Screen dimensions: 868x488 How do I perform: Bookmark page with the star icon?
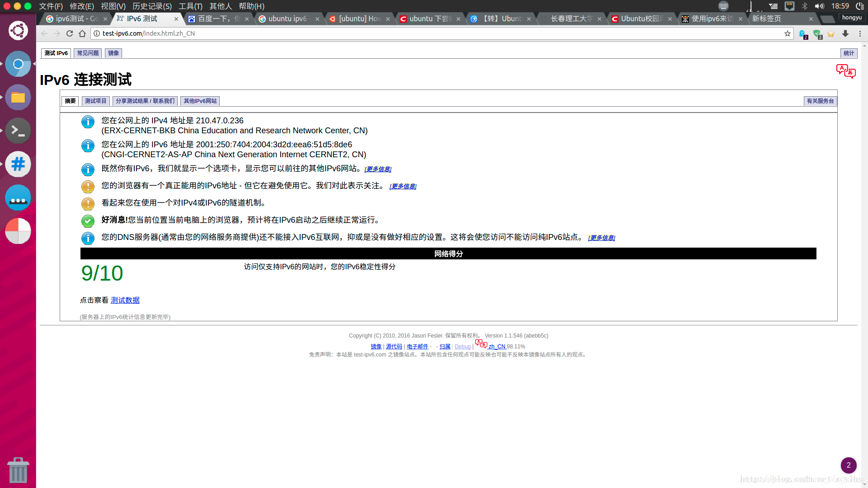pyautogui.click(x=788, y=33)
